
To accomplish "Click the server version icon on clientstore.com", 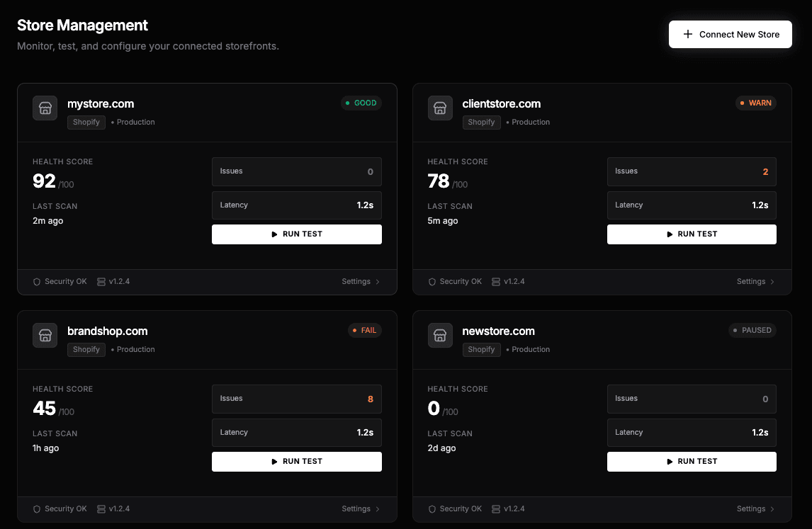I will tap(496, 282).
